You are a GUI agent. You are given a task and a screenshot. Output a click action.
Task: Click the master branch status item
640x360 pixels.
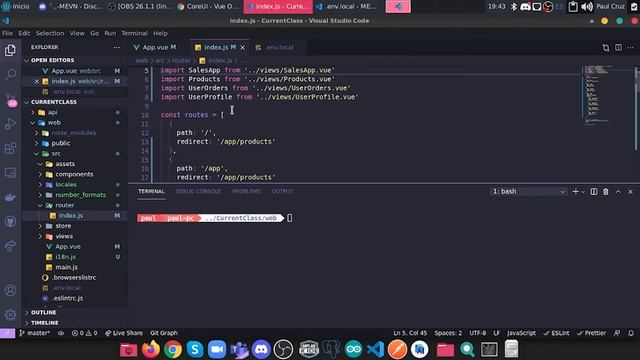click(35, 333)
